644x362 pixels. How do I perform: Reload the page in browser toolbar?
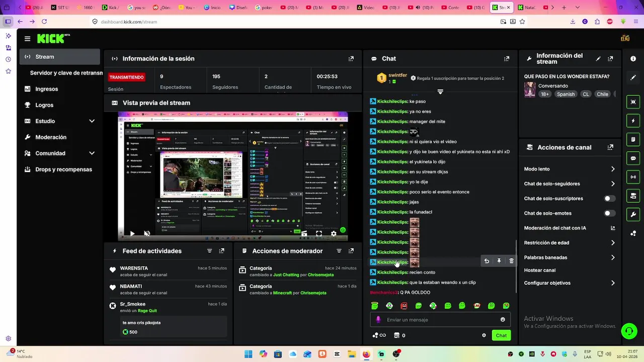point(44,22)
